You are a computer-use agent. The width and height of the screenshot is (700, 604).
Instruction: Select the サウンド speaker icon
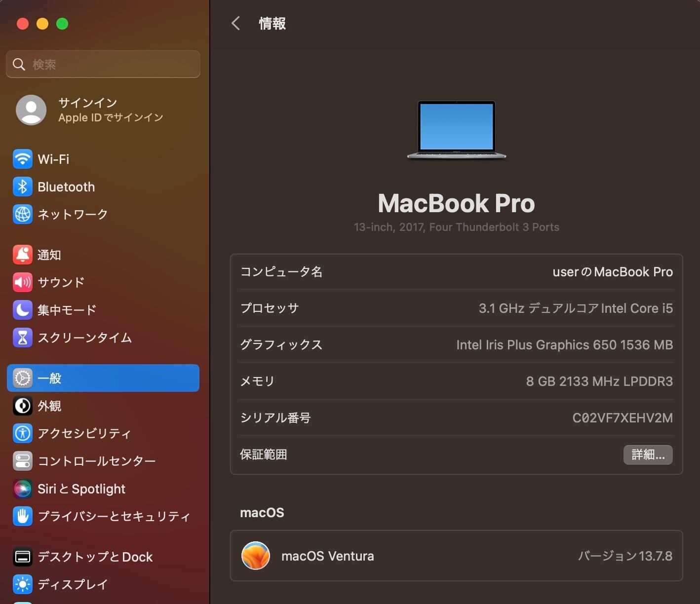(x=23, y=282)
